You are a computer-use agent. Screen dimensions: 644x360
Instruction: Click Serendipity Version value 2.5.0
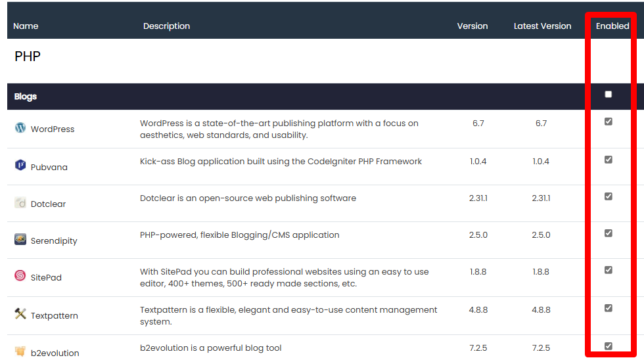[x=478, y=235]
